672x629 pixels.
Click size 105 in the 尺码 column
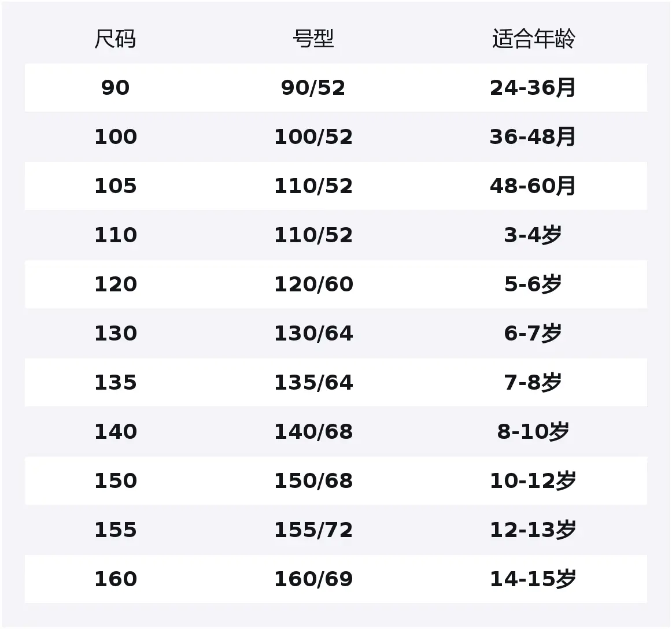coord(115,186)
